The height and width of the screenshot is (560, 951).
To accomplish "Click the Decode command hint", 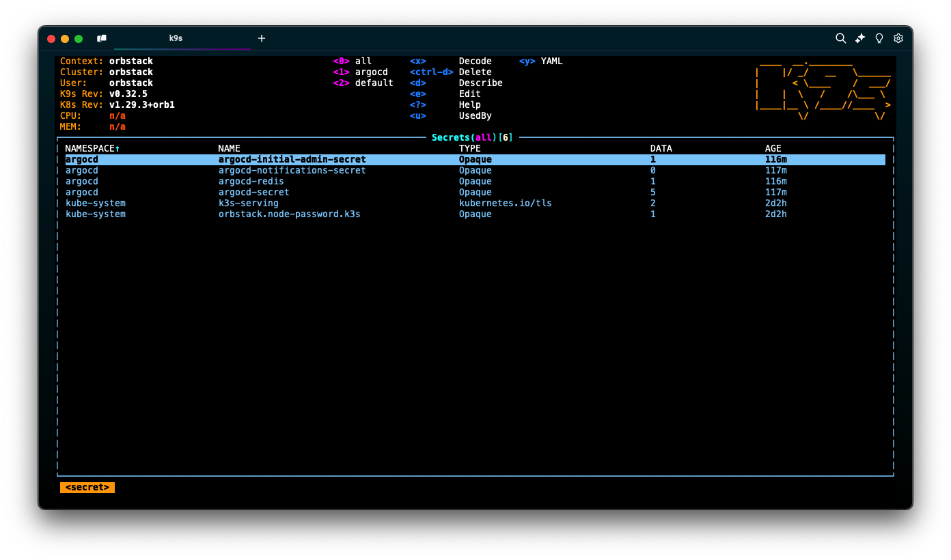I will [475, 61].
